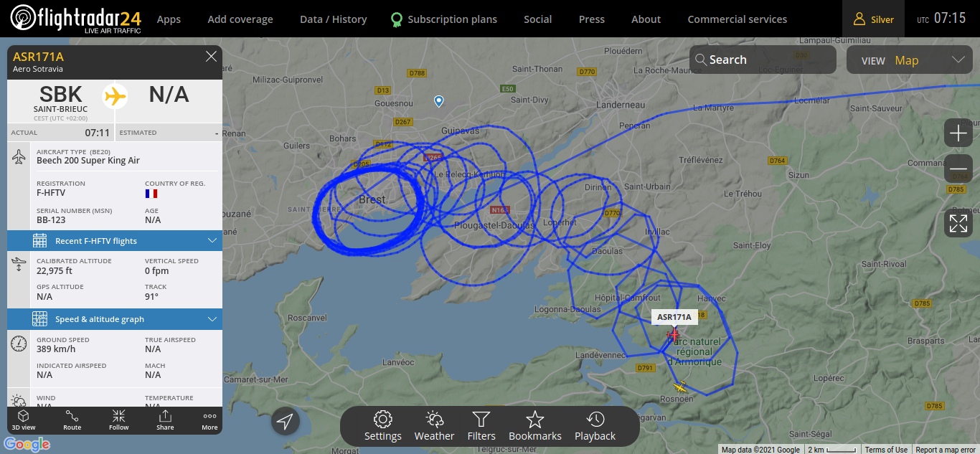Image resolution: width=980 pixels, height=454 pixels.
Task: Zoom in the map with plus
Action: pos(958,133)
